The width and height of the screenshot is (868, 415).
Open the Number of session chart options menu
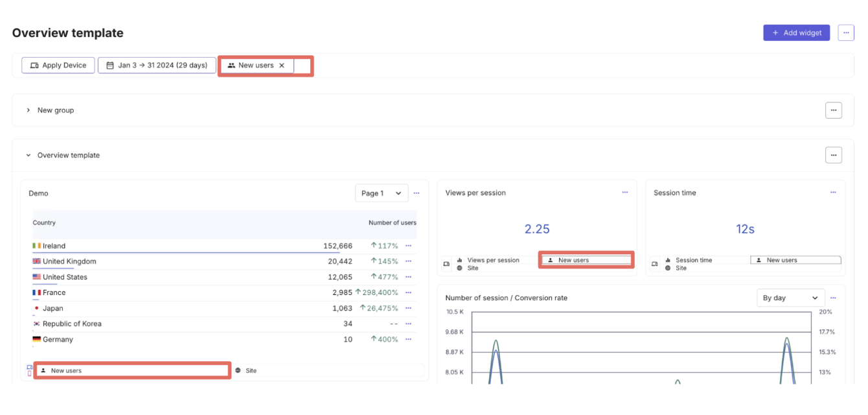pyautogui.click(x=834, y=298)
